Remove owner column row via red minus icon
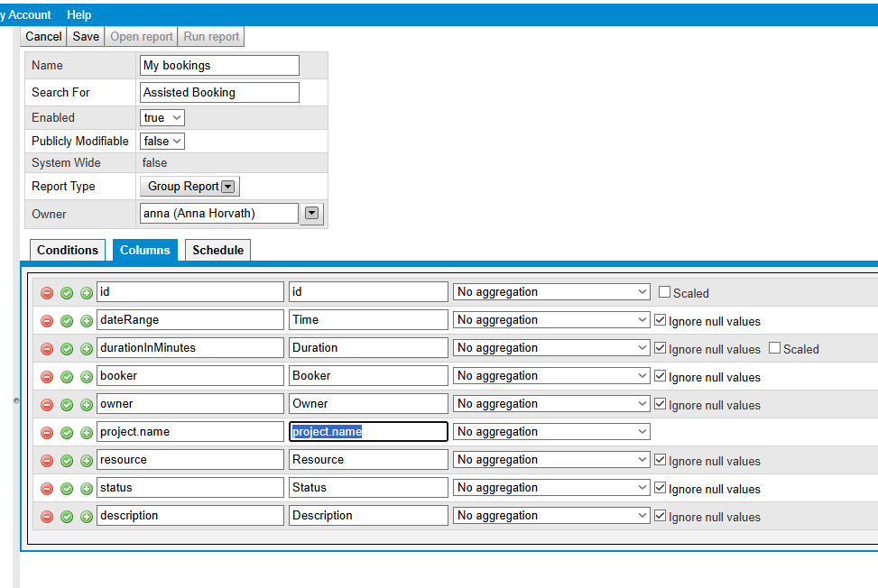Viewport: 878px width, 588px height. pyautogui.click(x=47, y=405)
